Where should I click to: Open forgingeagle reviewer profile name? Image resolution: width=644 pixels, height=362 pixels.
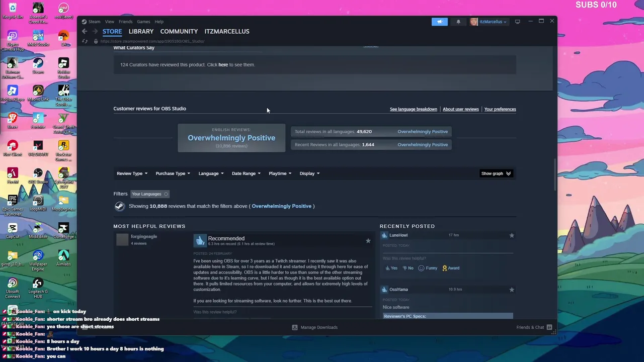click(144, 236)
